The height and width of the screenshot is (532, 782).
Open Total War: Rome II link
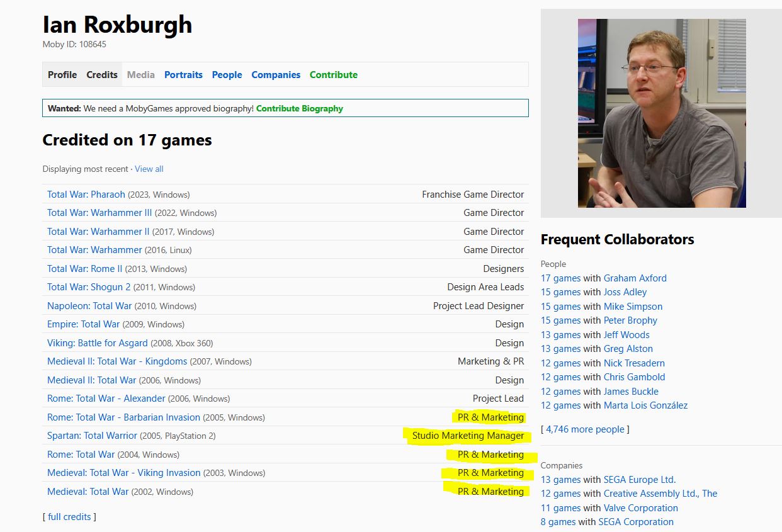click(x=85, y=269)
